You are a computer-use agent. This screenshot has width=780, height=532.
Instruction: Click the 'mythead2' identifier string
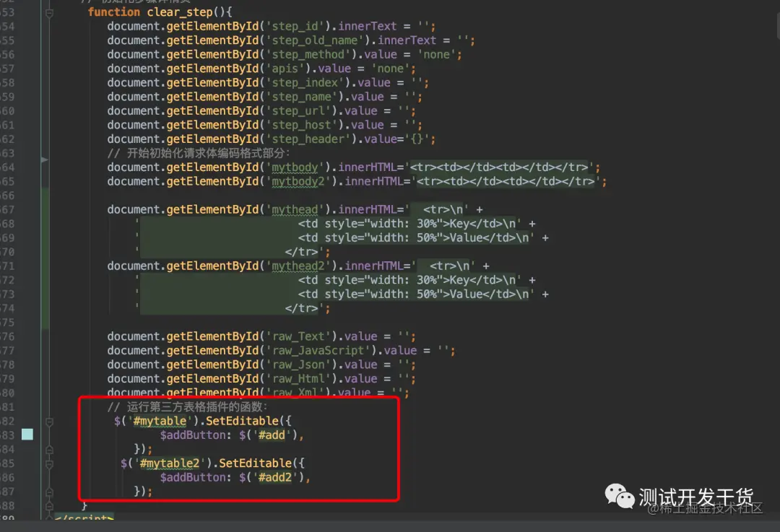pos(298,266)
